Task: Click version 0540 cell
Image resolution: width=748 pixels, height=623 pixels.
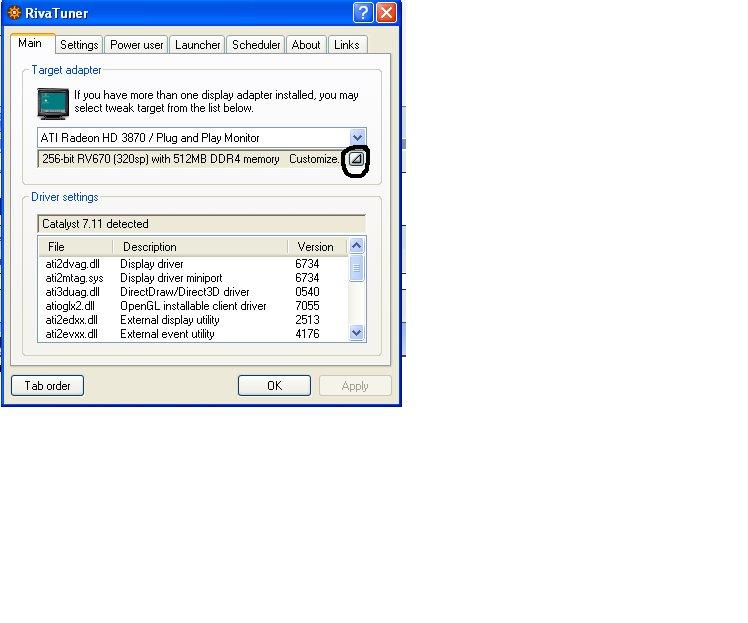Action: coord(307,292)
